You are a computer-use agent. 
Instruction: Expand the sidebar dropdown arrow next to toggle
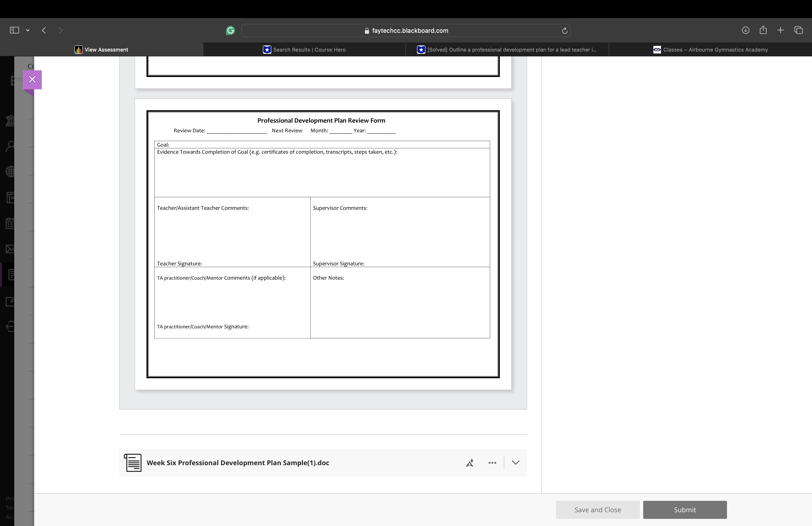(x=28, y=30)
